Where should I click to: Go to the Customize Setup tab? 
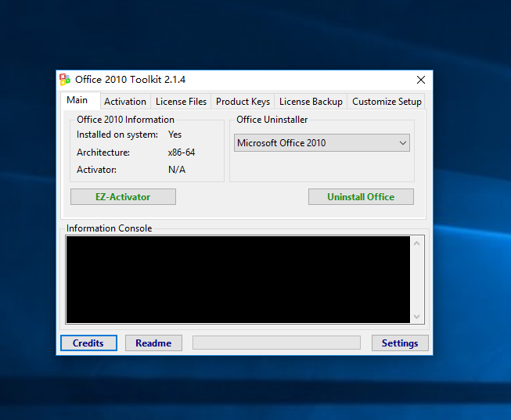pos(387,102)
